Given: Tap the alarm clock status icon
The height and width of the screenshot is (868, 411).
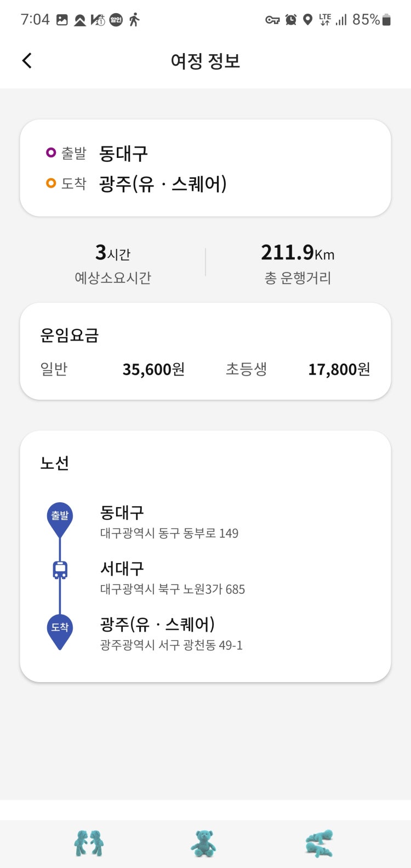Looking at the screenshot, I should pos(291,20).
